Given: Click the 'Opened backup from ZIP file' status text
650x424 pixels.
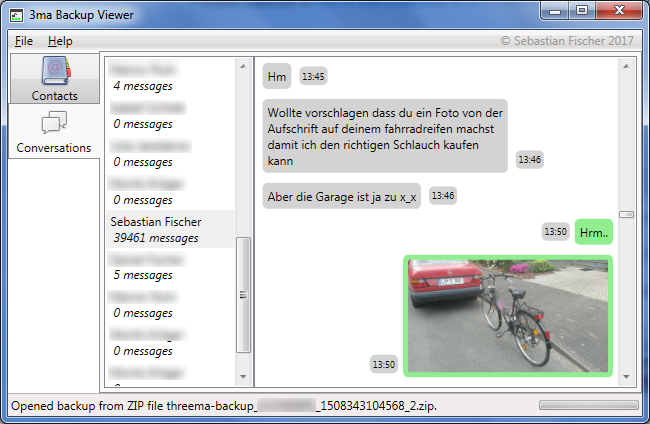Looking at the screenshot, I should click(224, 406).
